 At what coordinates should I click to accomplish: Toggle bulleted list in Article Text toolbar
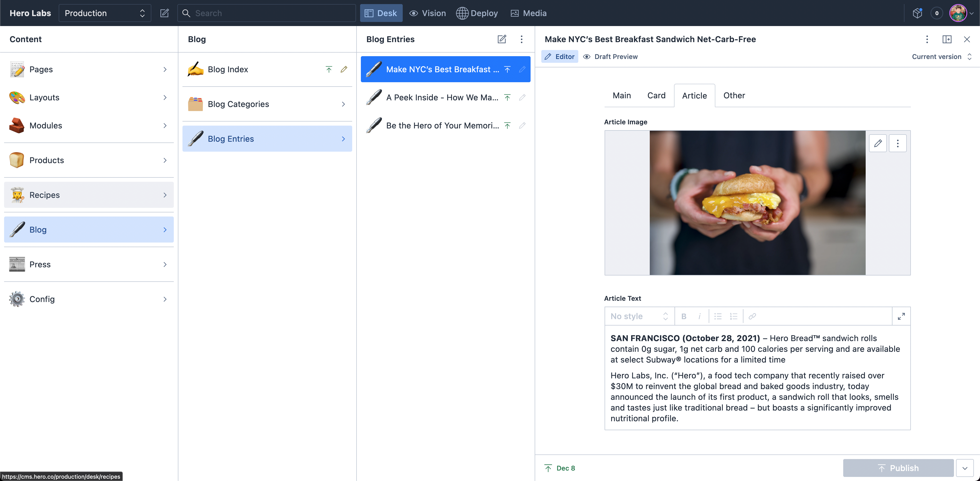(718, 316)
